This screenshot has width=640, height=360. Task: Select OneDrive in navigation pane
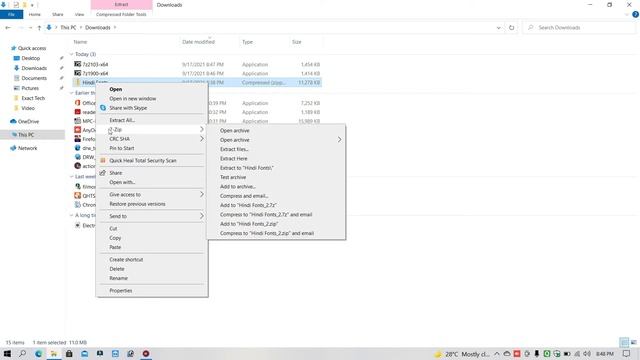(x=28, y=121)
